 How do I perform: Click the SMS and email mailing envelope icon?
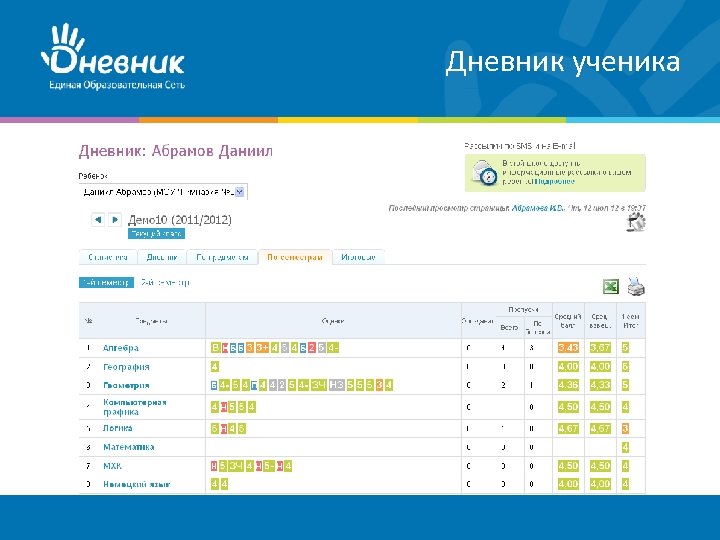click(x=484, y=173)
